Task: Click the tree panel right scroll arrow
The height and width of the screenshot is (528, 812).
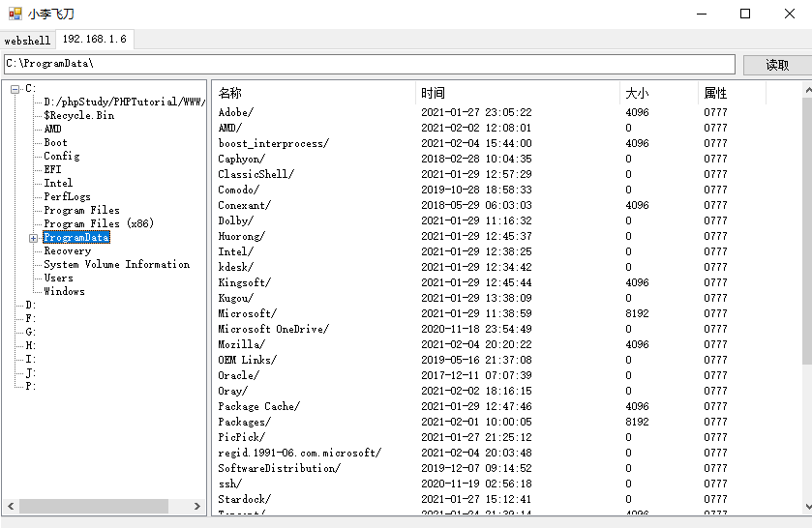Action: (196, 507)
